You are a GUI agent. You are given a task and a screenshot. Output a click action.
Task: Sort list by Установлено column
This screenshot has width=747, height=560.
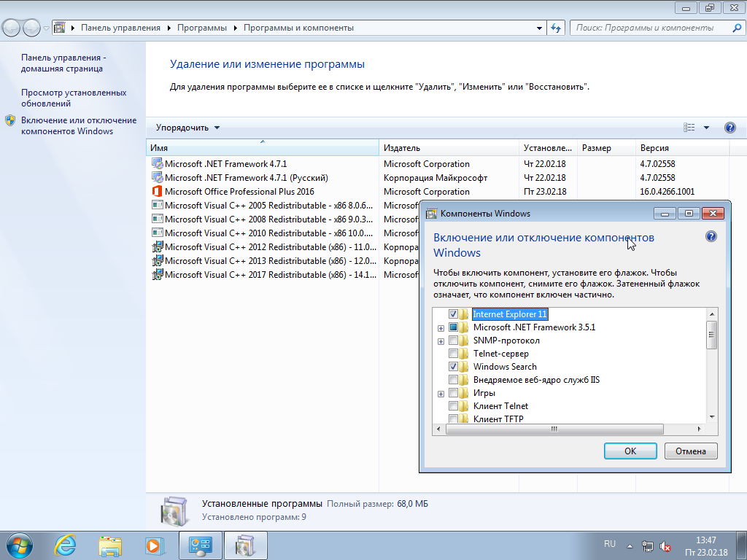[x=548, y=147]
